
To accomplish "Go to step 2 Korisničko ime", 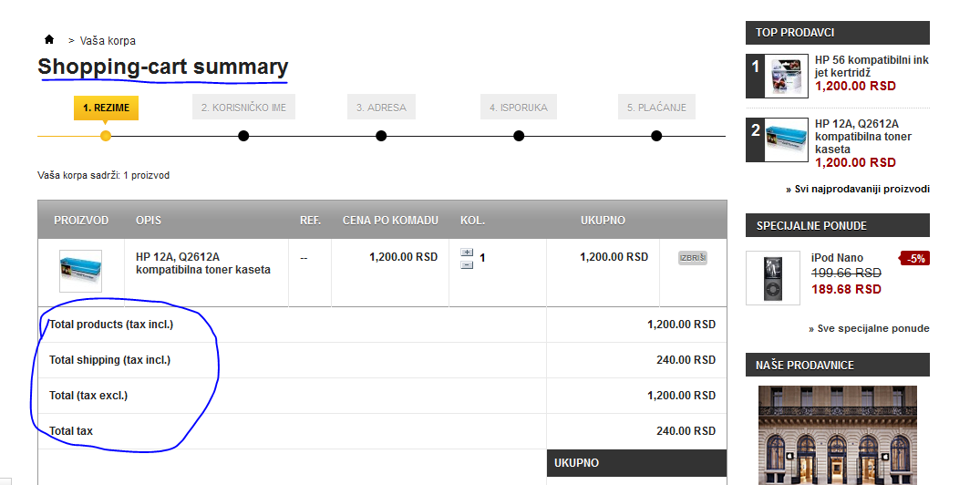I will 243,108.
